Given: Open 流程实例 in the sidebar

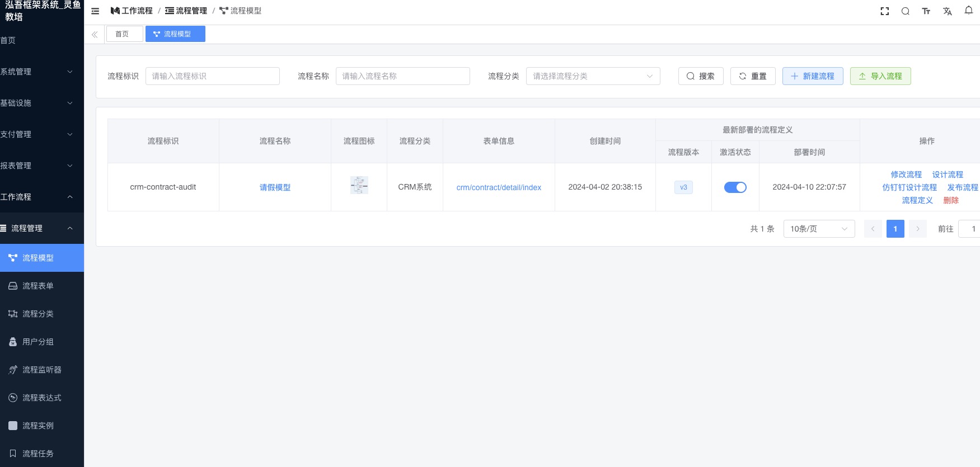Looking at the screenshot, I should pyautogui.click(x=42, y=426).
